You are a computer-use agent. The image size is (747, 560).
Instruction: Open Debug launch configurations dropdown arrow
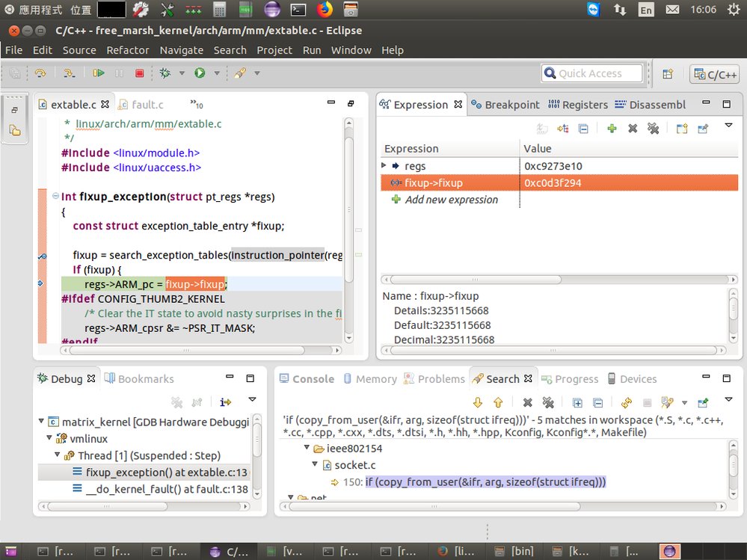(182, 73)
